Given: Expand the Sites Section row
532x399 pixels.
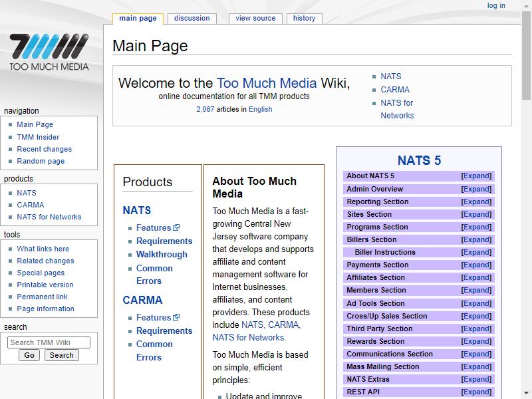Looking at the screenshot, I should click(x=476, y=214).
